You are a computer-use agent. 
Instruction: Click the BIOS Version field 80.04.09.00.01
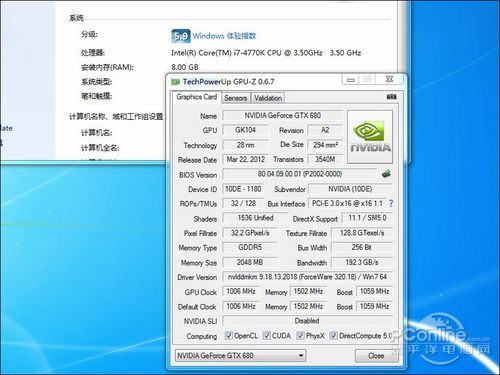coord(300,174)
